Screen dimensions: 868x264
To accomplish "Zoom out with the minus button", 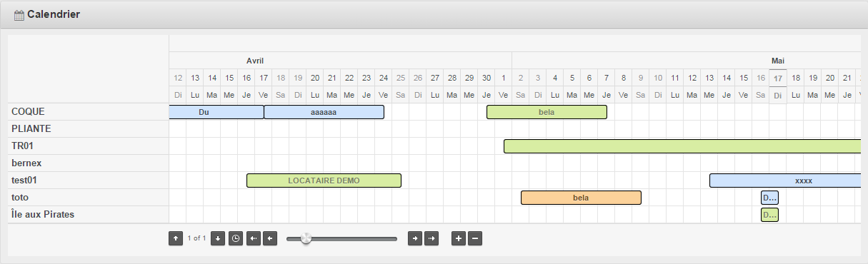I will (475, 238).
